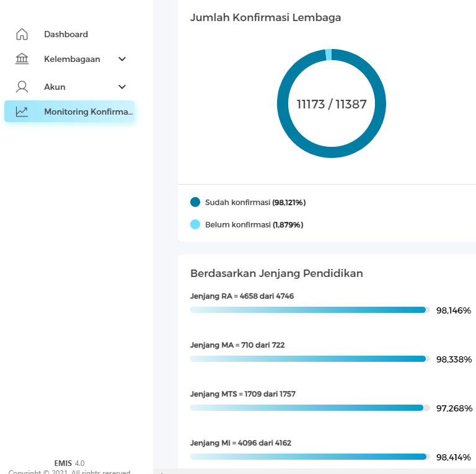The image size is (476, 474).
Task: Open the Akun menu label
Action: pyautogui.click(x=55, y=87)
